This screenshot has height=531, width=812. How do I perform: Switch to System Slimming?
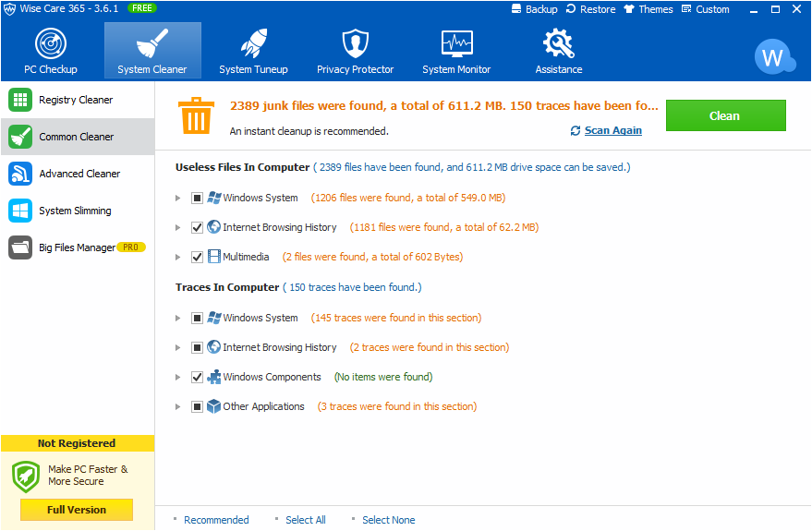[78, 211]
